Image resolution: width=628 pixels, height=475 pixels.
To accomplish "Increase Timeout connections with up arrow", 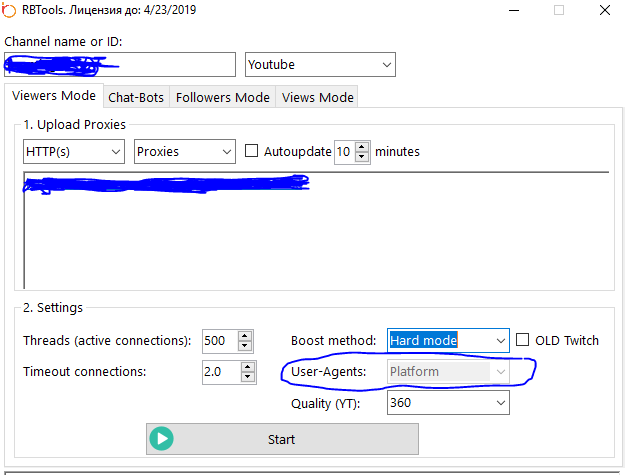I will tap(247, 366).
